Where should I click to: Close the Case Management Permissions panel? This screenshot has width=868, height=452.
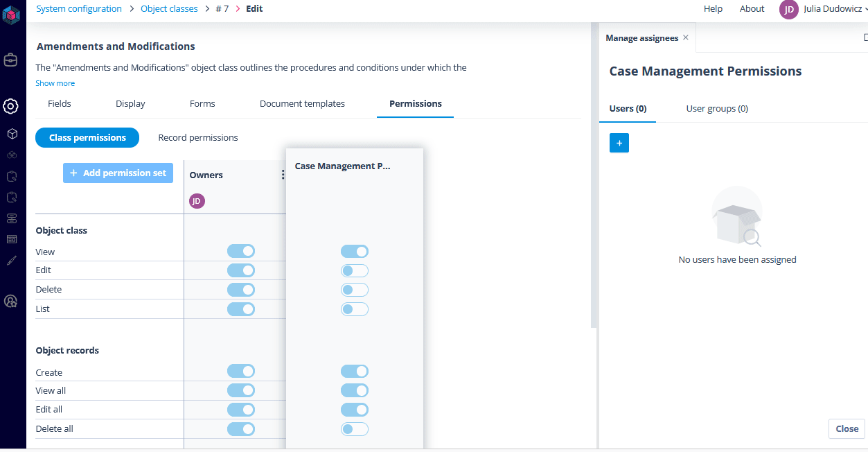coord(847,428)
